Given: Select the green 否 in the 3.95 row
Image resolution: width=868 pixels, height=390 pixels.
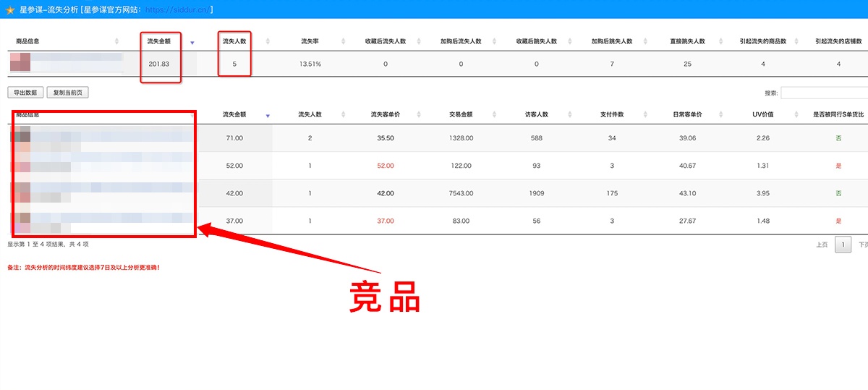Looking at the screenshot, I should click(838, 193).
